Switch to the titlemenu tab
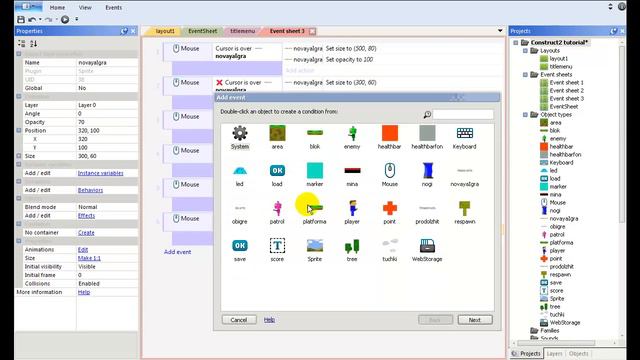The width and height of the screenshot is (640, 360). point(242,31)
